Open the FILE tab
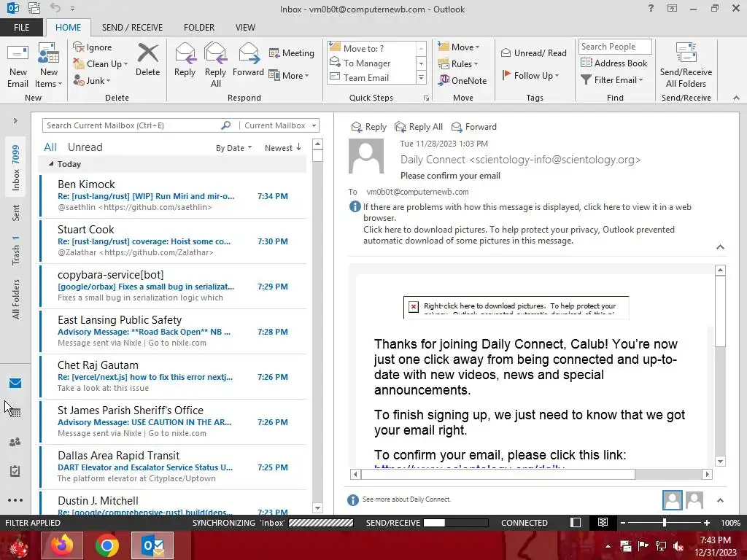 pos(21,28)
